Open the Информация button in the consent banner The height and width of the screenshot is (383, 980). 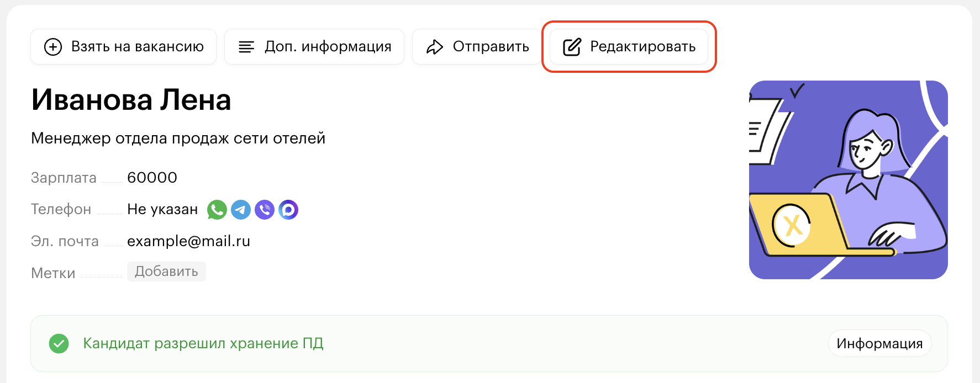pos(879,343)
